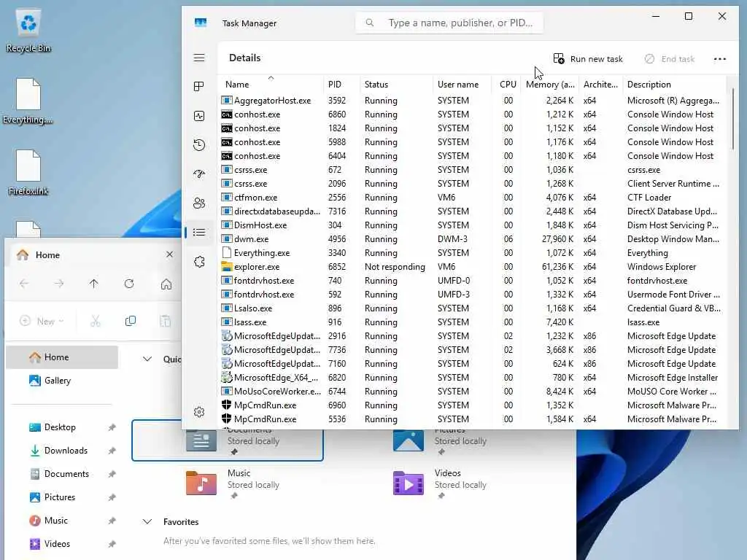Collapse the Favorites section chevron
The image size is (747, 560).
[147, 522]
